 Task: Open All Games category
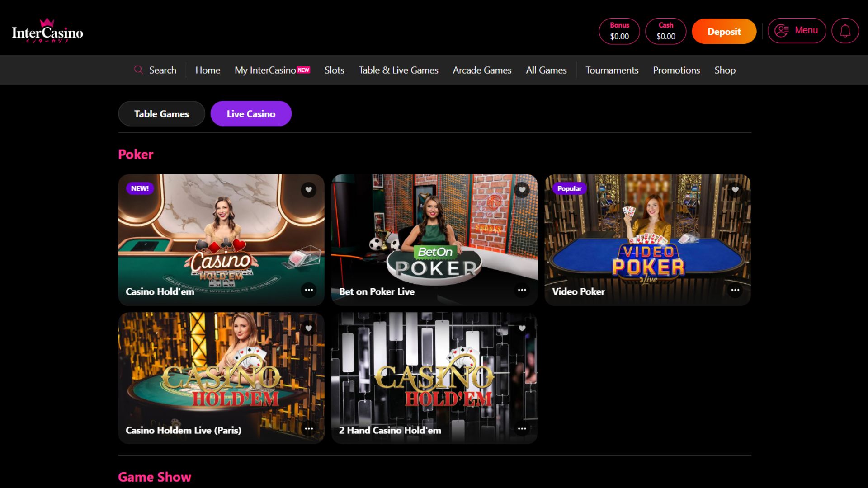coord(546,70)
